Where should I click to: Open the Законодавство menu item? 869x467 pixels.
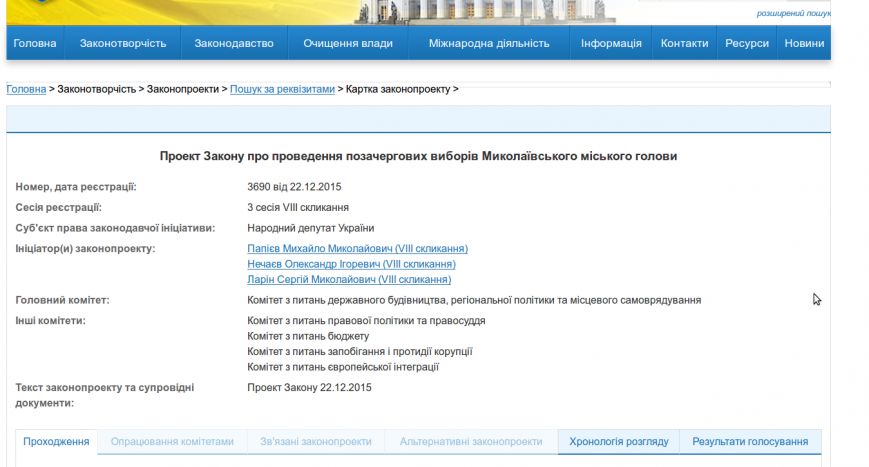point(234,43)
